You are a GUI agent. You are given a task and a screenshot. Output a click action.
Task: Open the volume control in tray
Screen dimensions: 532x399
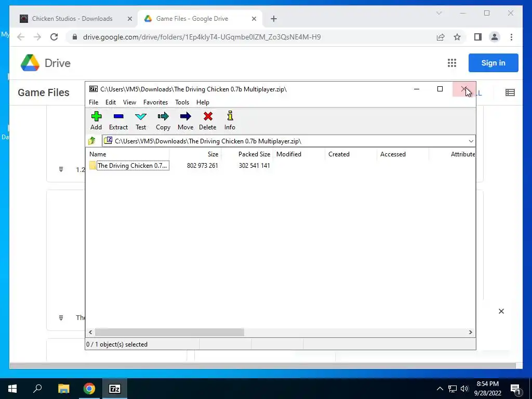464,389
